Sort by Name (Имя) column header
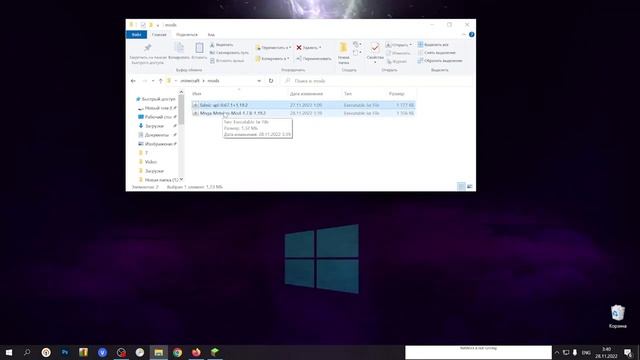Screen dimensions: 640x360 [x=197, y=94]
